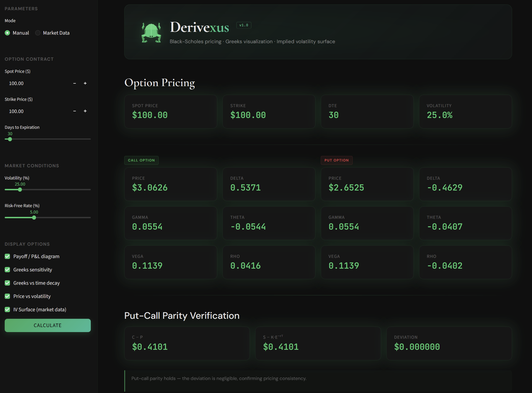Viewport: 532px width, 393px height.
Task: Disable Price vs volatility checkbox
Action: [7, 296]
